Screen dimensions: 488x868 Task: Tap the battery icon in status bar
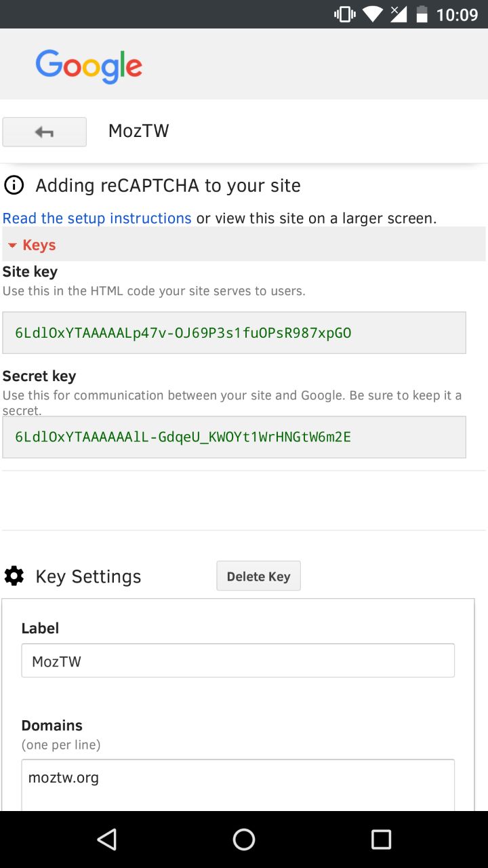coord(422,14)
